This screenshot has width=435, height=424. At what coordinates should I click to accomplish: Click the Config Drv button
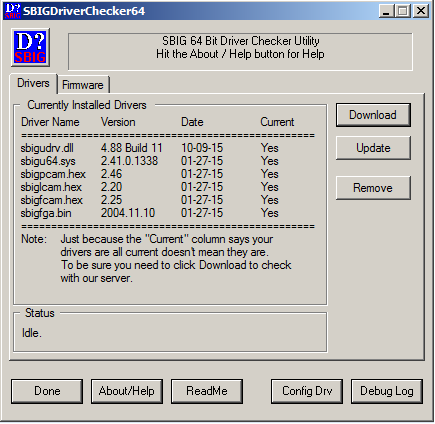point(307,391)
